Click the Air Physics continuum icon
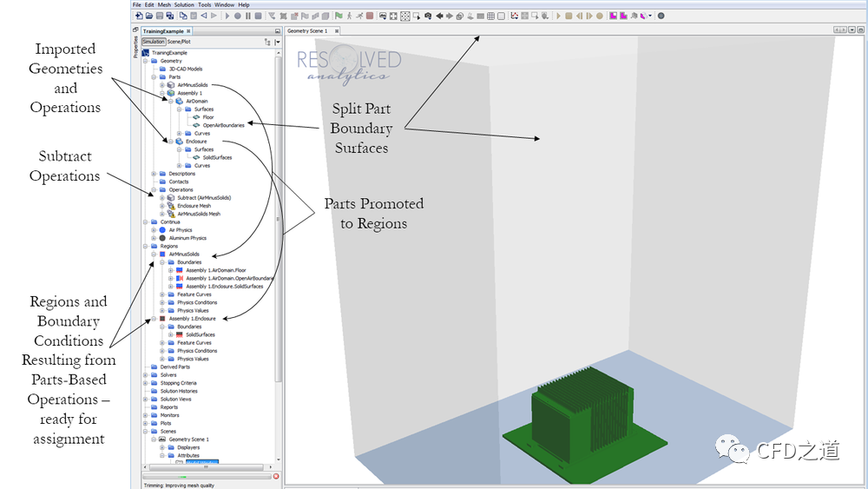This screenshot has height=489, width=868. [162, 230]
